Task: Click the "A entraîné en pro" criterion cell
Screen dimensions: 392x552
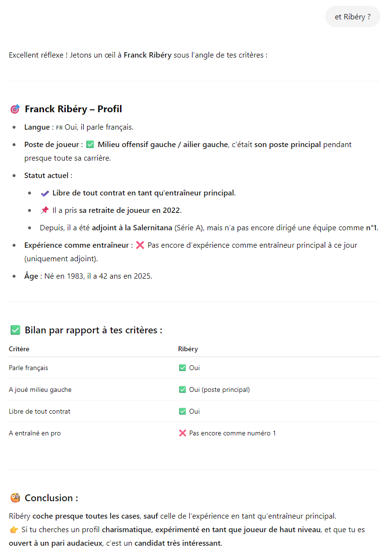Action: pos(35,433)
